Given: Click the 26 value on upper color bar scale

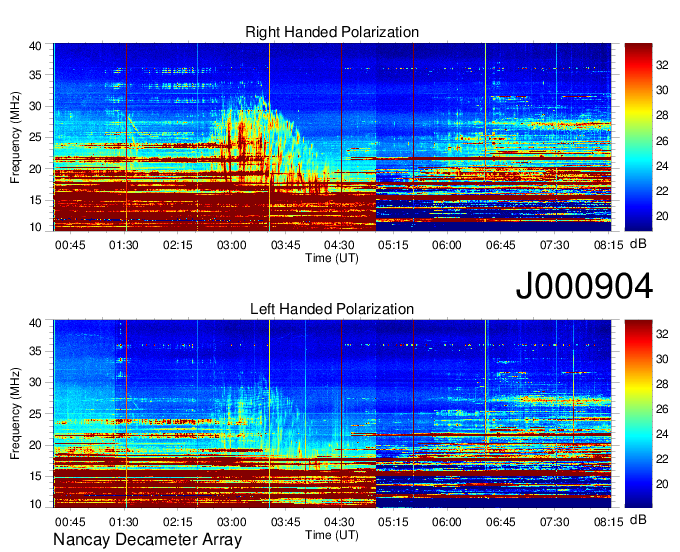Looking at the screenshot, I should point(662,141).
